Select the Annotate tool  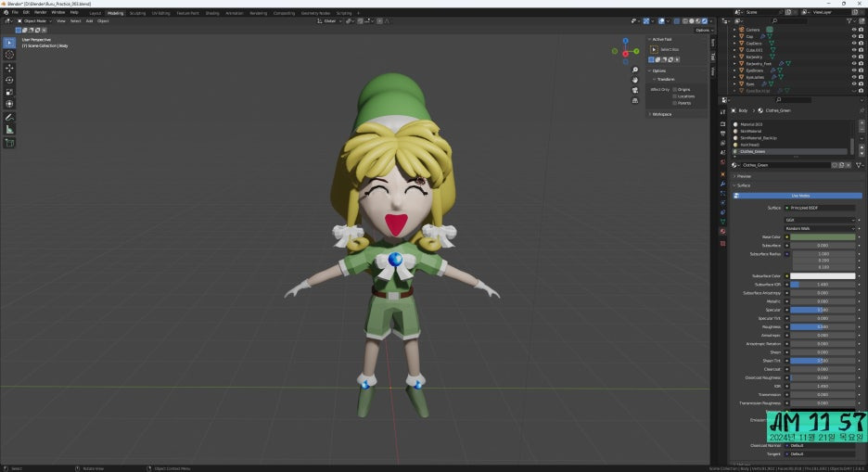[9, 118]
